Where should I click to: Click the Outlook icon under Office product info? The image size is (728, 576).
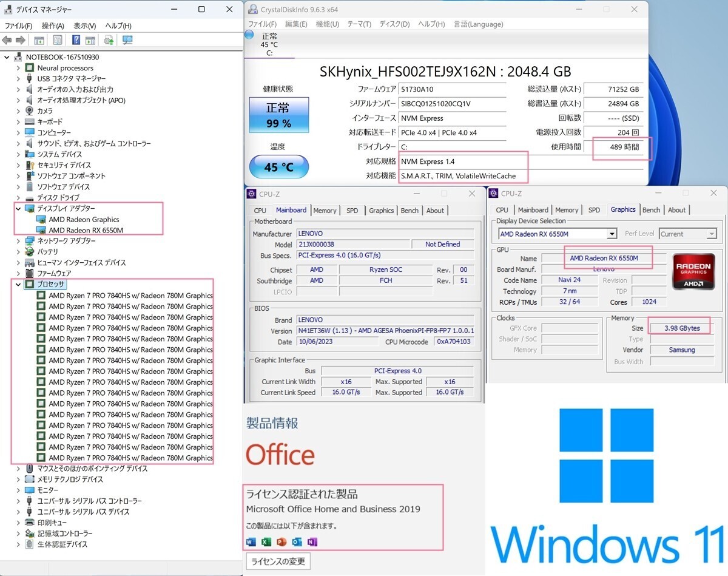tap(297, 541)
